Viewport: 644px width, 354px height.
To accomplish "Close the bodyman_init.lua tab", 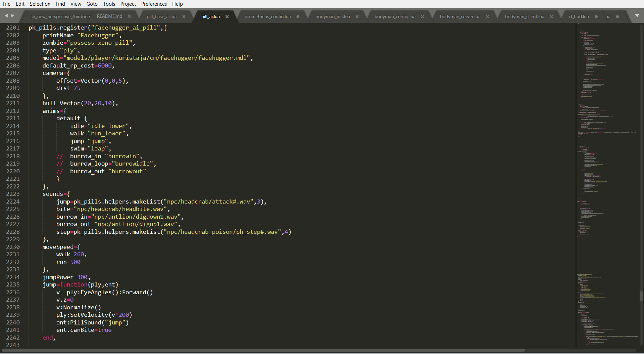I will tap(357, 16).
